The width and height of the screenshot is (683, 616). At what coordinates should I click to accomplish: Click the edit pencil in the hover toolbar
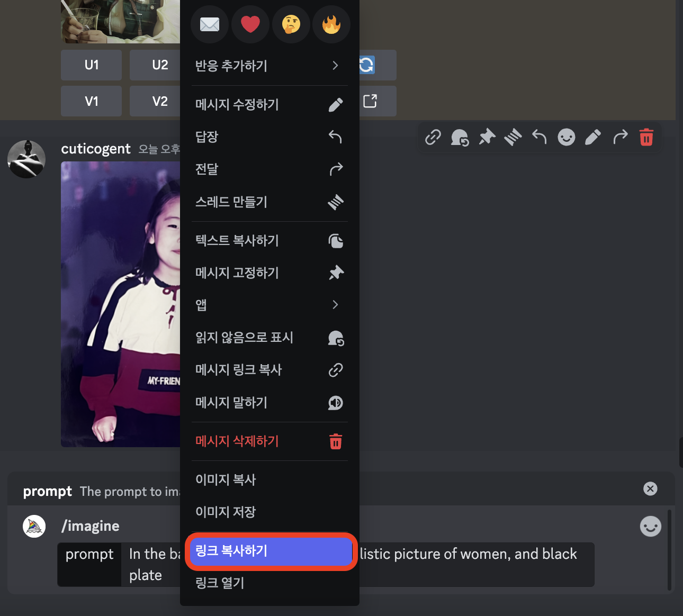coord(592,137)
